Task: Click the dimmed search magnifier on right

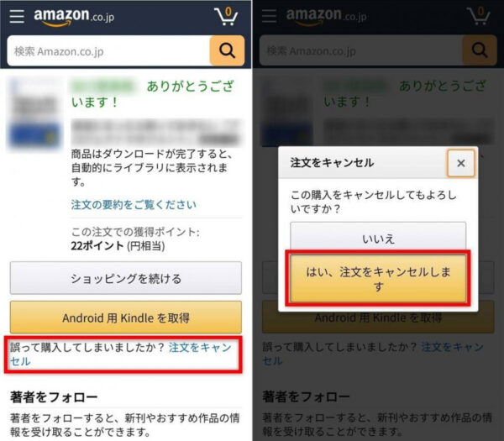Action: 480,50
